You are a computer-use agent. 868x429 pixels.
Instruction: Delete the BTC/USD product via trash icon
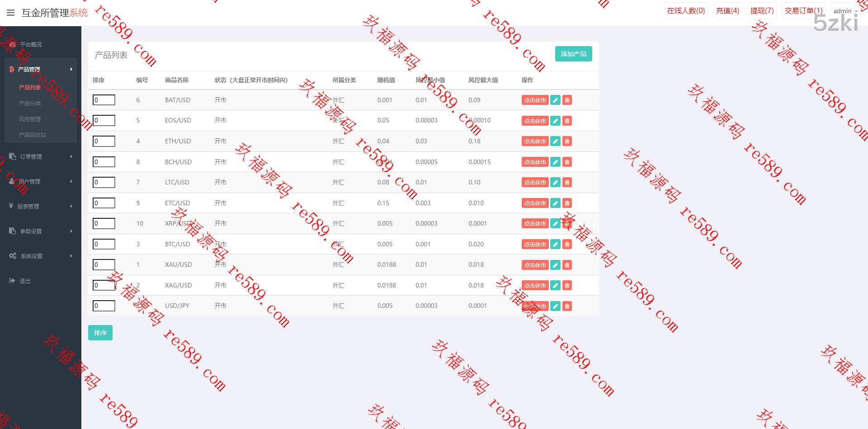[567, 244]
